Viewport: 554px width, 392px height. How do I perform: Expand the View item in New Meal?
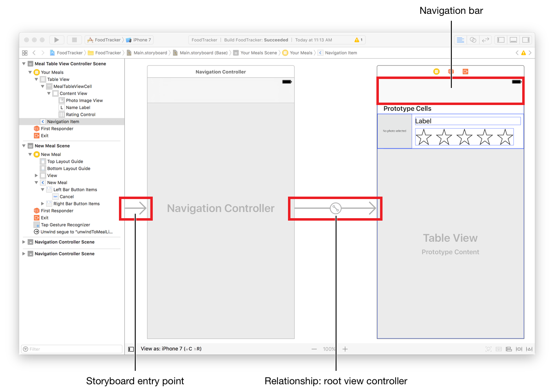(x=36, y=176)
